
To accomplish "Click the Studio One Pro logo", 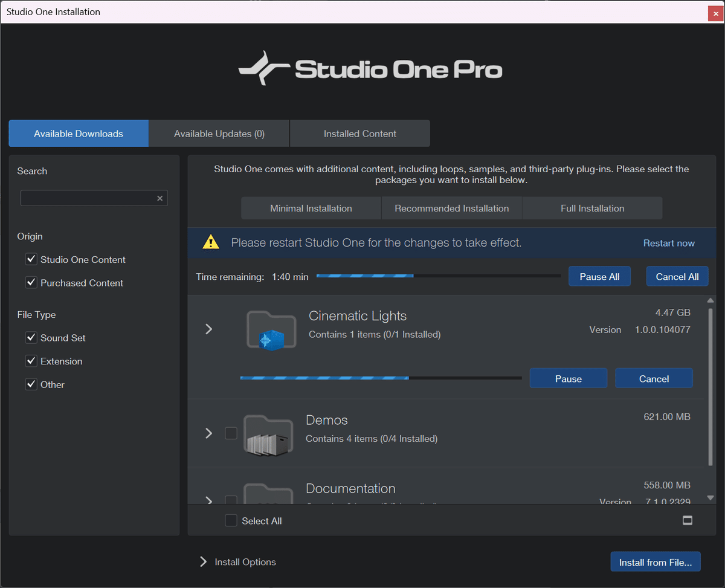I will point(370,68).
